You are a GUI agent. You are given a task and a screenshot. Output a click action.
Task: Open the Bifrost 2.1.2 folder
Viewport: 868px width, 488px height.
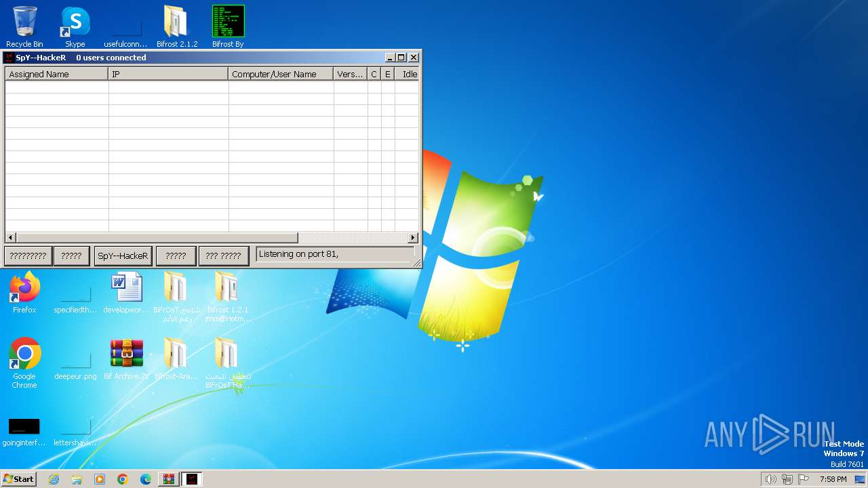[177, 27]
